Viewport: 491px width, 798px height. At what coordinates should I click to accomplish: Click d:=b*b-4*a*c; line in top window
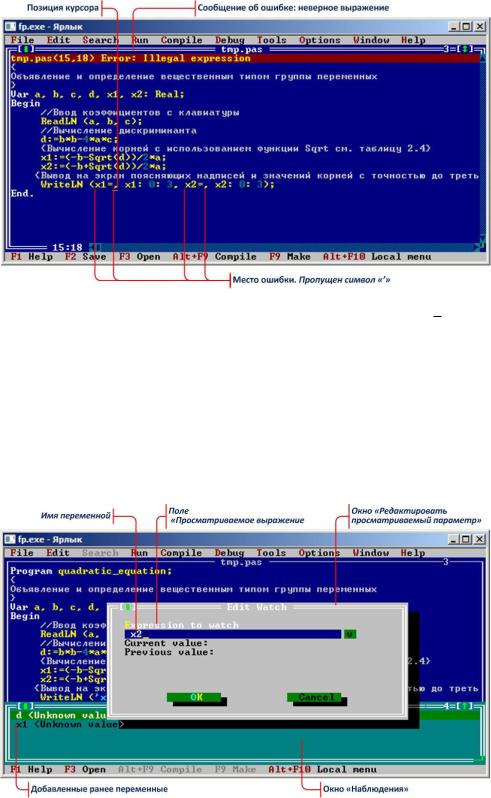(79, 139)
